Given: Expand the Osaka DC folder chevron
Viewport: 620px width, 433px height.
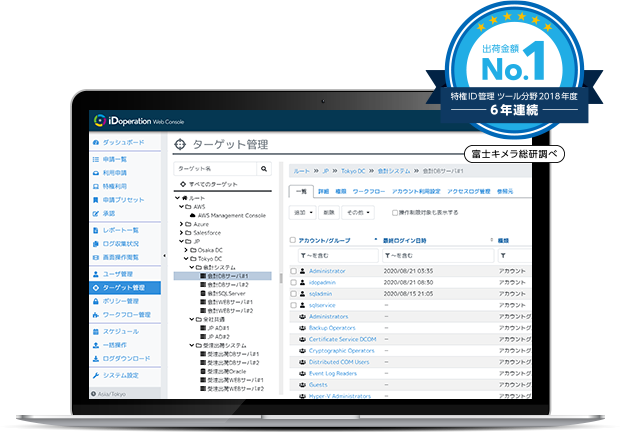Looking at the screenshot, I should tap(186, 250).
